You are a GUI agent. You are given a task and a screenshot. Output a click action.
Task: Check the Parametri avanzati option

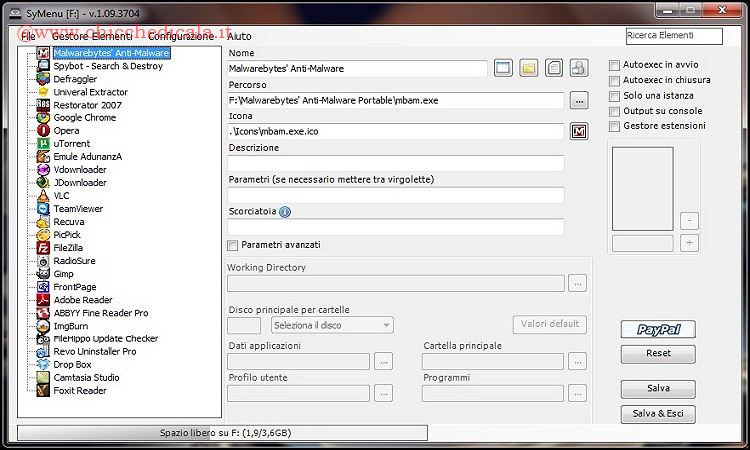click(233, 245)
